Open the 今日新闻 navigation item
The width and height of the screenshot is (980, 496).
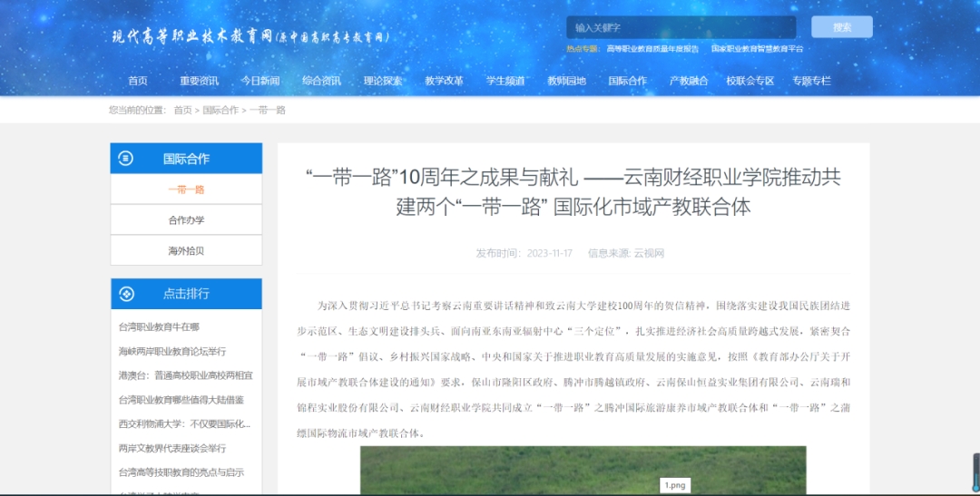(260, 81)
